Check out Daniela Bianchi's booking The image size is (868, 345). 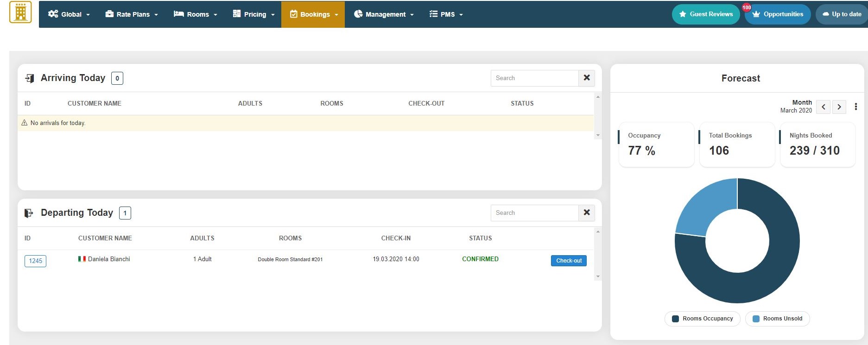tap(569, 261)
